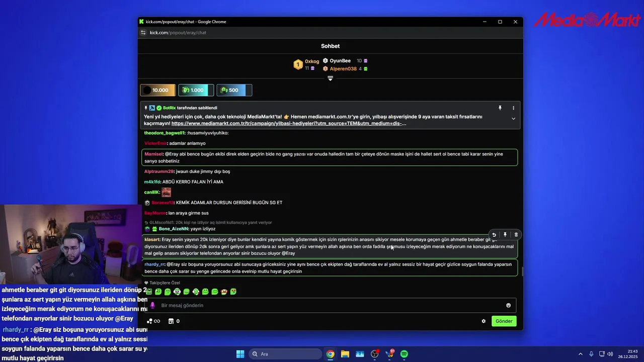Click the channel points infinity icon
The height and width of the screenshot is (362, 644).
tap(153, 321)
